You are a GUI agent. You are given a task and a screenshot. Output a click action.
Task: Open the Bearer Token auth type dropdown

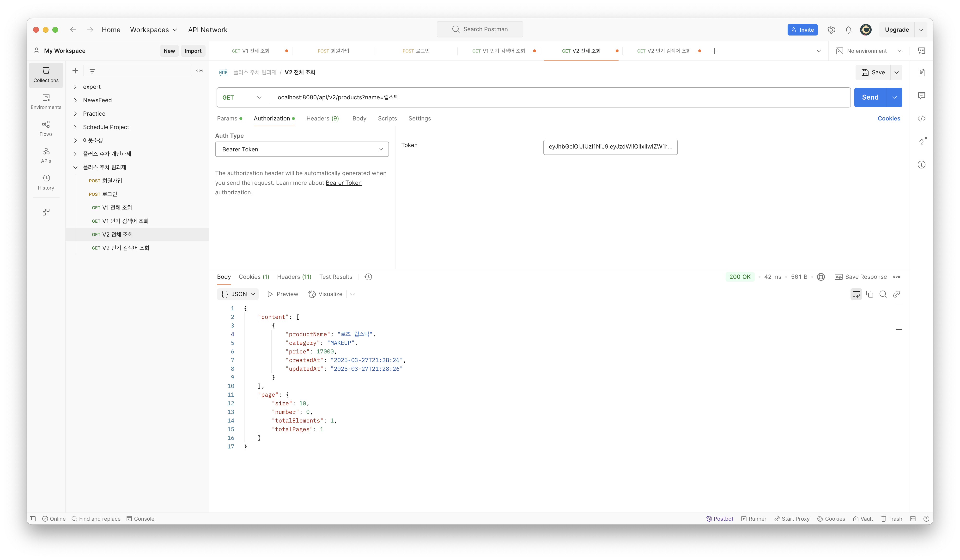[x=302, y=149]
